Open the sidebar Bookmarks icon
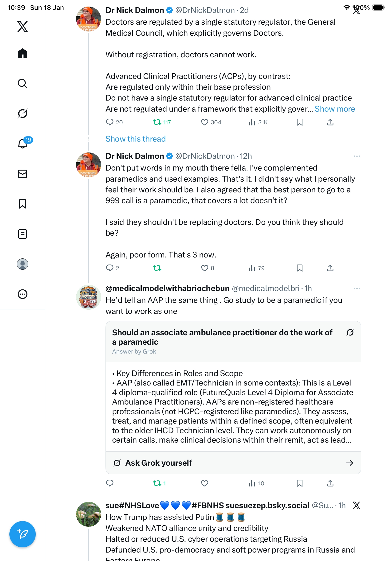 [23, 204]
